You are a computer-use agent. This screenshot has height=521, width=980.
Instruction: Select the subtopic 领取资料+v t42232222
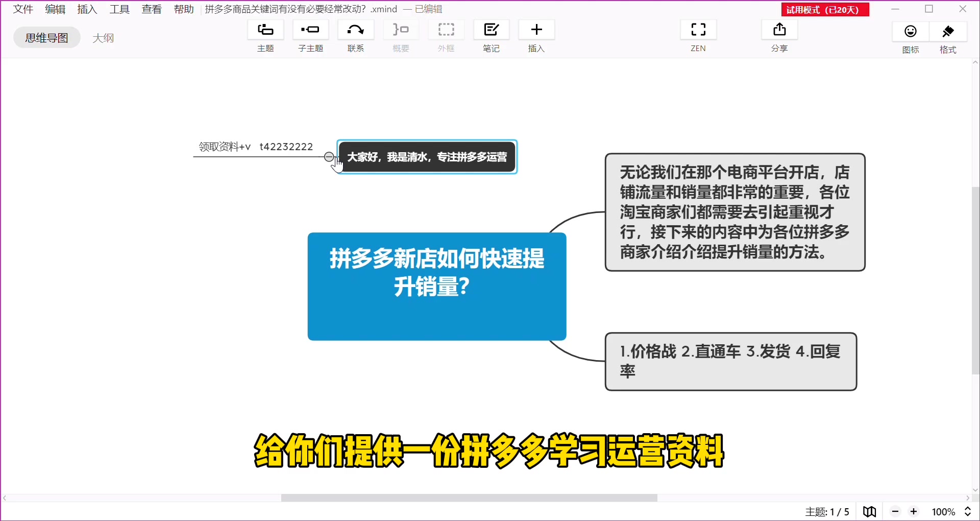click(x=256, y=147)
